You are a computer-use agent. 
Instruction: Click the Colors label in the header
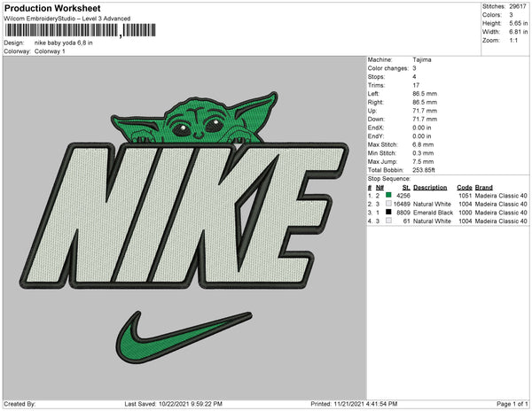[x=491, y=15]
